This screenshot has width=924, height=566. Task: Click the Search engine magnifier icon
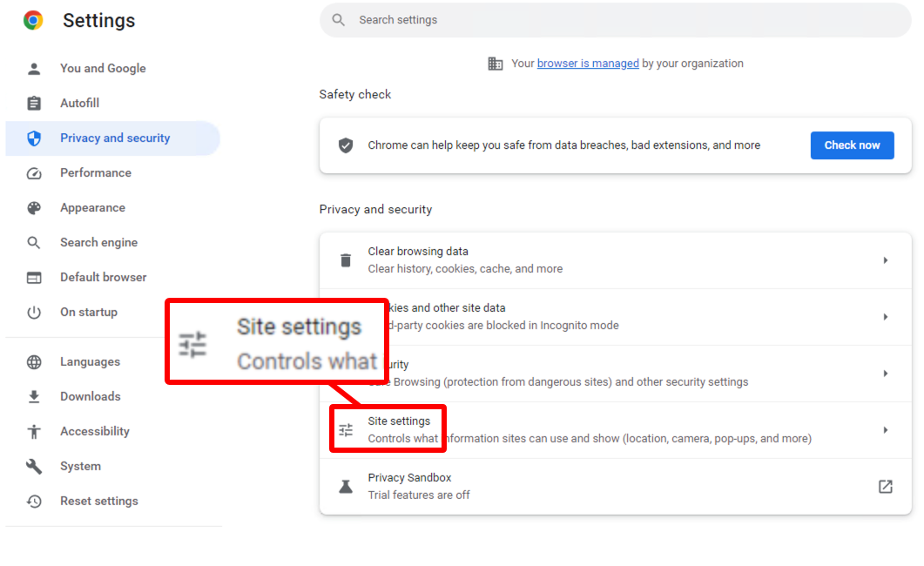pos(32,242)
